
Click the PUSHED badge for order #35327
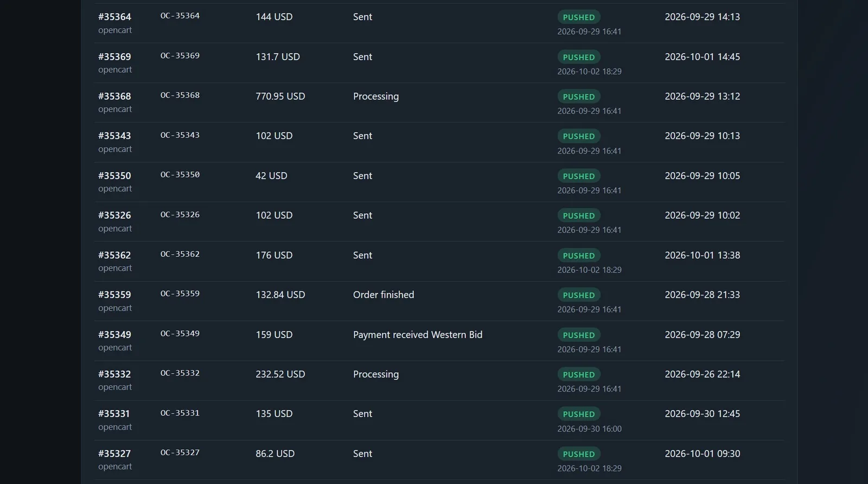click(578, 454)
